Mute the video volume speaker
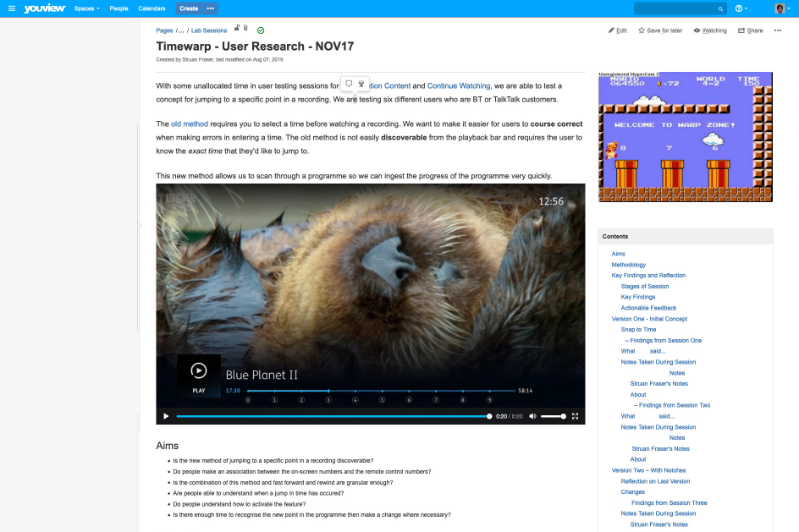This screenshot has width=799, height=532. point(532,416)
